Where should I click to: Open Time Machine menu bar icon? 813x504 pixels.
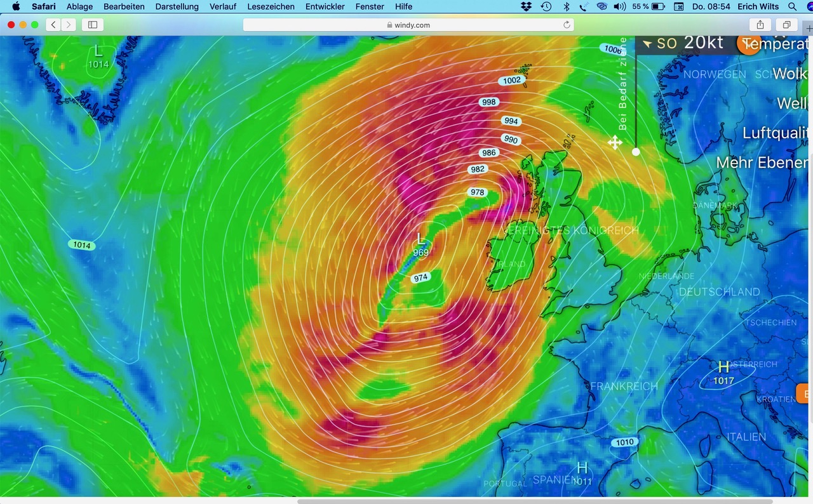tap(546, 6)
